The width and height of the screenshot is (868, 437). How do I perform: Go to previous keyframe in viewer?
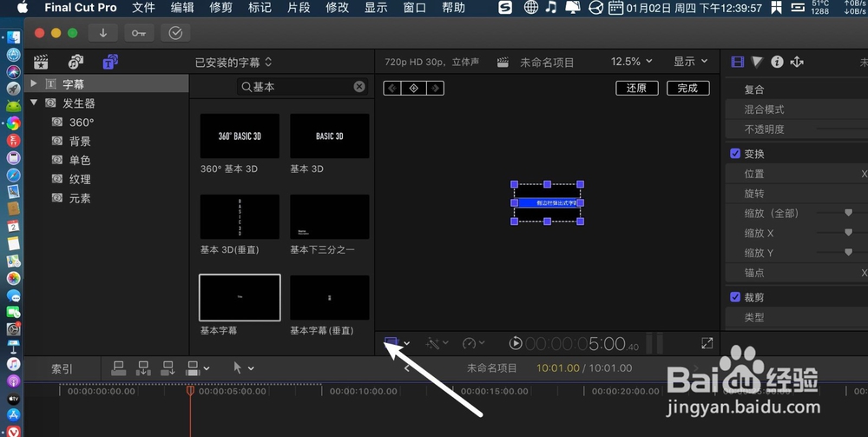392,88
